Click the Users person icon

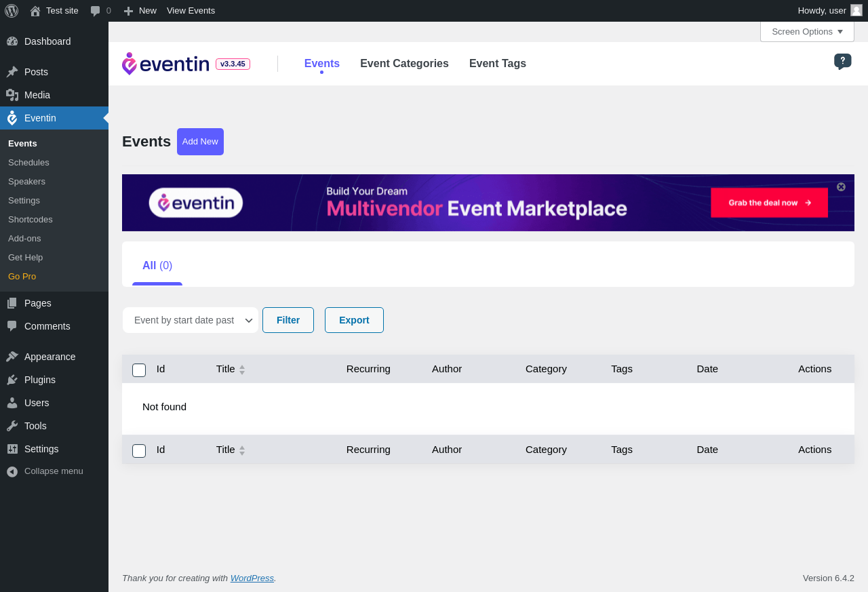point(12,403)
